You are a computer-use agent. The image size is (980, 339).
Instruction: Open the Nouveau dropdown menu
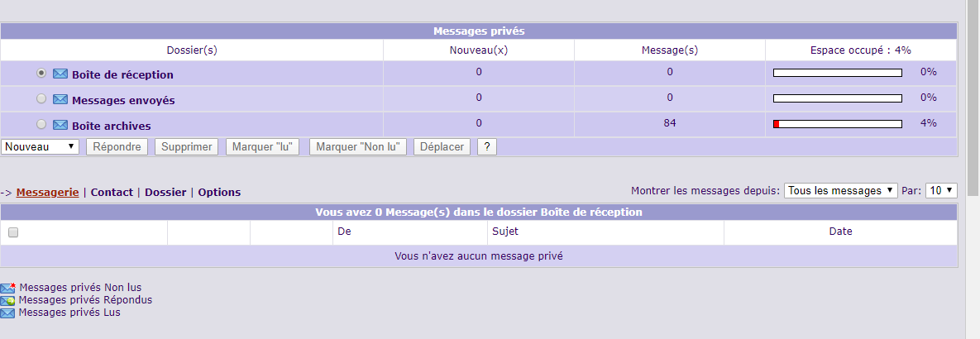coord(40,146)
